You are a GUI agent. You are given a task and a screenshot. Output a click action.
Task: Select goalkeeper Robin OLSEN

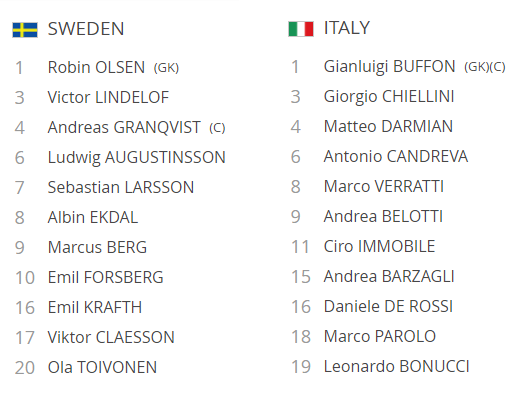click(96, 67)
